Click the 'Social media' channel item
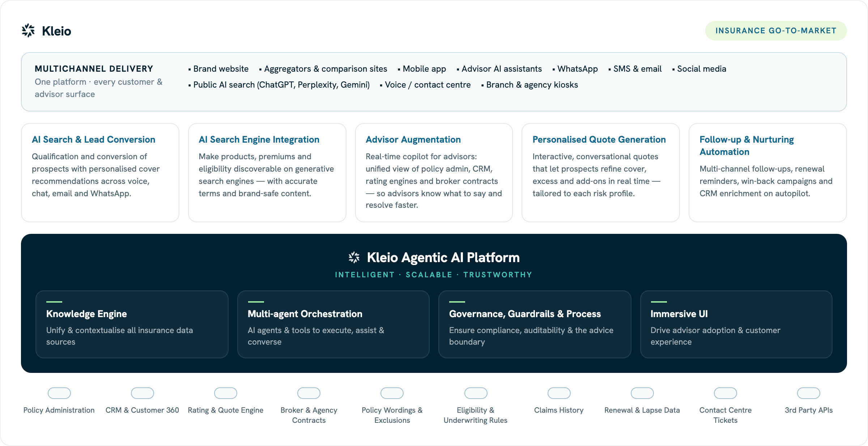 point(699,69)
